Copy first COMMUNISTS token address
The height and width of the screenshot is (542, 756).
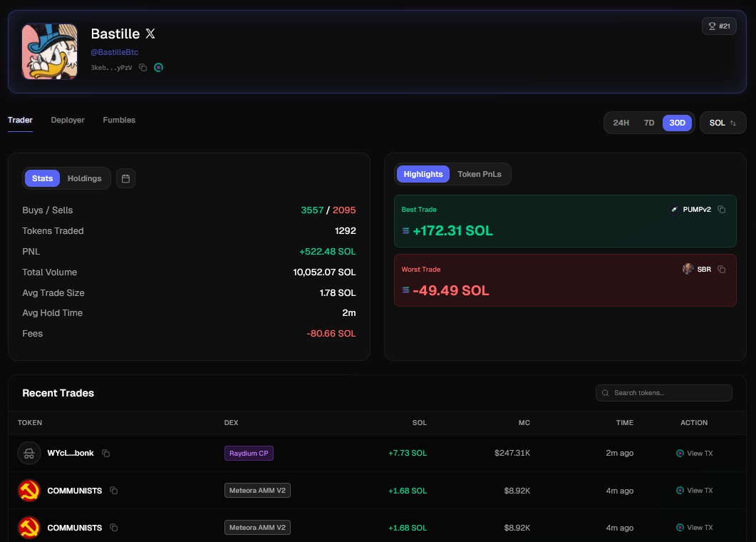114,491
